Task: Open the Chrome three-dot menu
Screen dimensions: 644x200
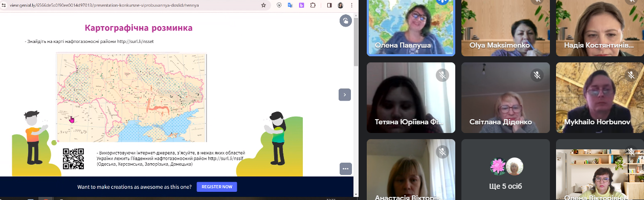Action: tap(352, 5)
